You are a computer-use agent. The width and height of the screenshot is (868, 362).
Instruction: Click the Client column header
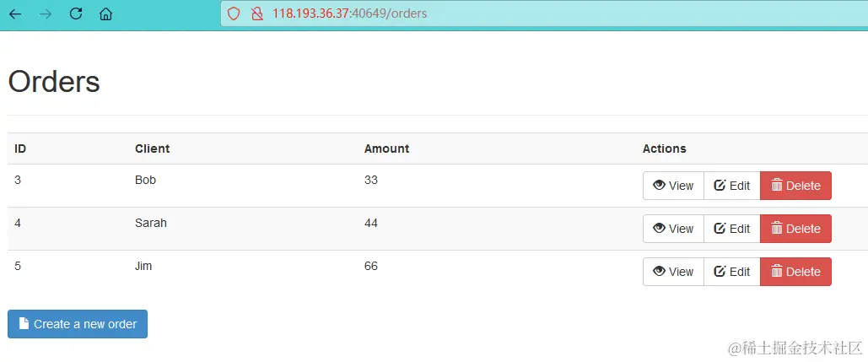152,149
